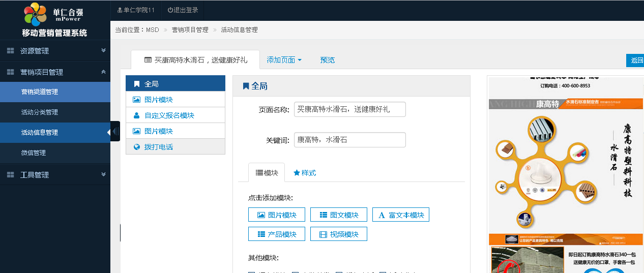Click the power icon to log out
Viewport: 644px width, 273px height.
tap(170, 10)
